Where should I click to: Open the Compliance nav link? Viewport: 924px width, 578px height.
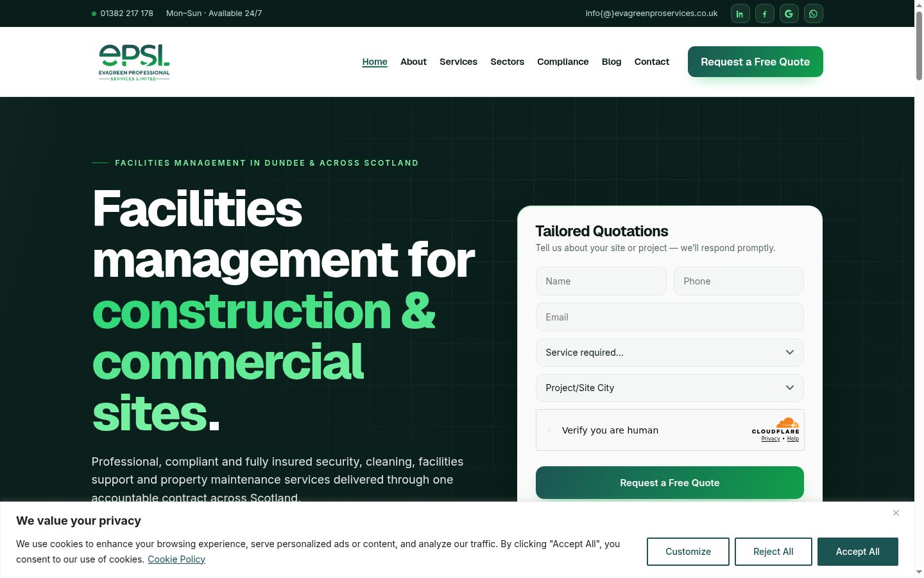[563, 62]
